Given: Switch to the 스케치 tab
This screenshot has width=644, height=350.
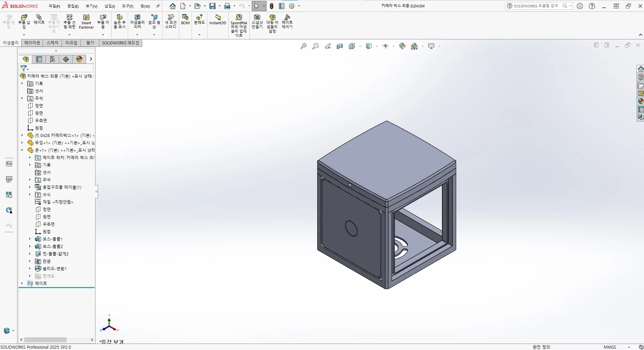Looking at the screenshot, I should click(x=52, y=43).
